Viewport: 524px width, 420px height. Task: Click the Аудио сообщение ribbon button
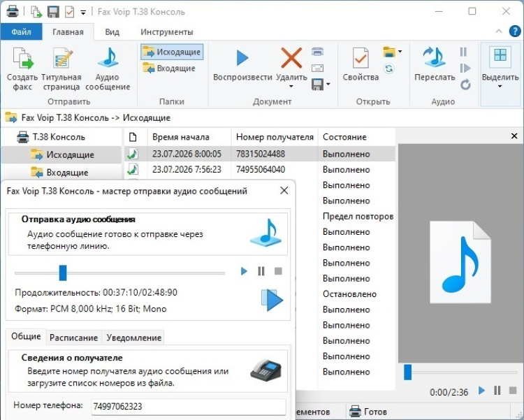108,69
